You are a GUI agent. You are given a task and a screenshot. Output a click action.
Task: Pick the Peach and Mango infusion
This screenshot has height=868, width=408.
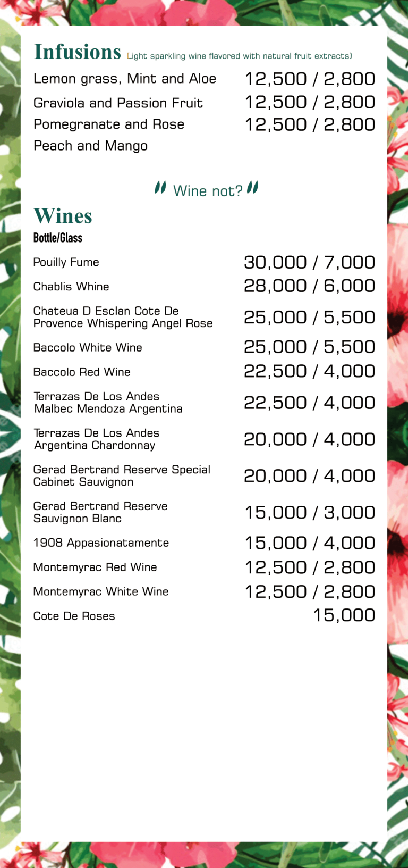point(90,146)
